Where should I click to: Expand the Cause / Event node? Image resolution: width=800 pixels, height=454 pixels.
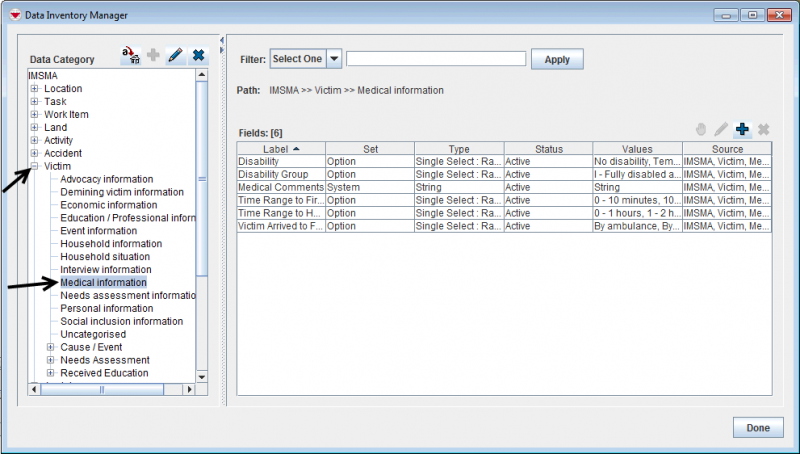tap(51, 347)
